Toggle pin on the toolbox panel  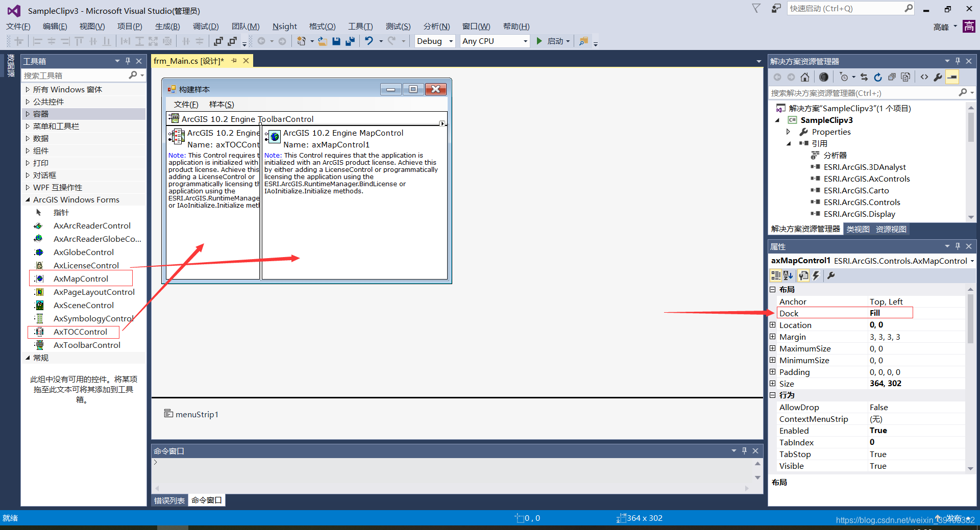click(128, 61)
